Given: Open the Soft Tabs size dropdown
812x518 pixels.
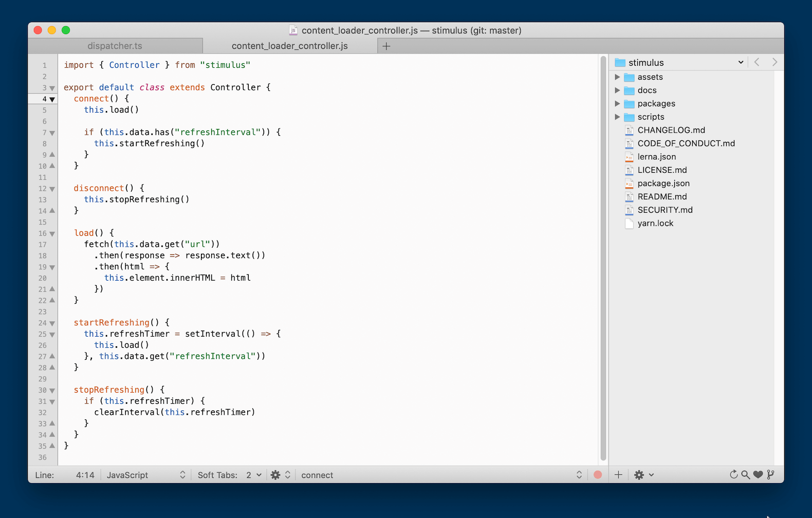Looking at the screenshot, I should 253,475.
